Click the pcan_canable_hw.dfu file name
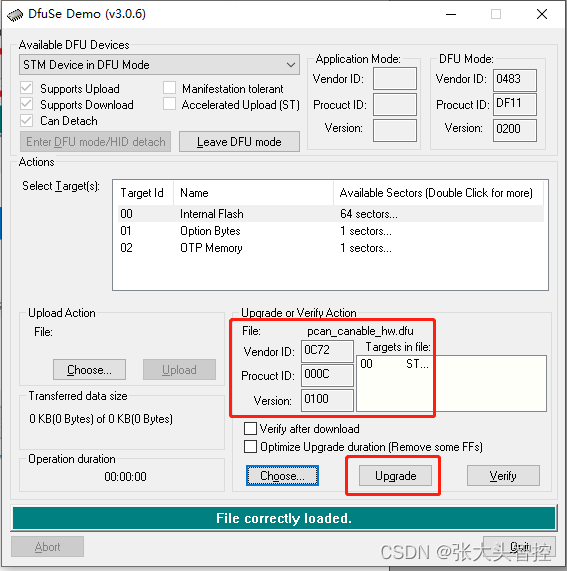Viewport: 567px width, 571px height. (x=360, y=331)
